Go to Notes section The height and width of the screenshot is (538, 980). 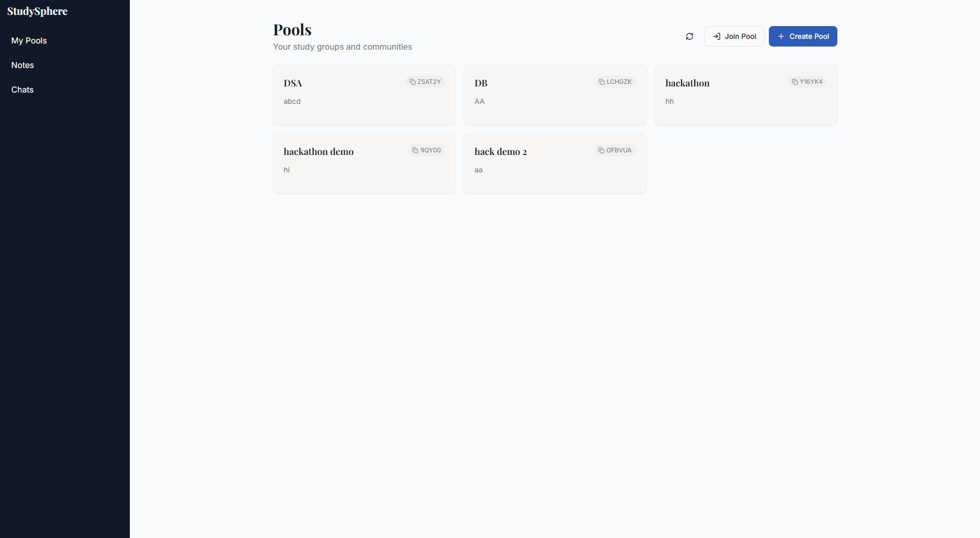pyautogui.click(x=22, y=65)
